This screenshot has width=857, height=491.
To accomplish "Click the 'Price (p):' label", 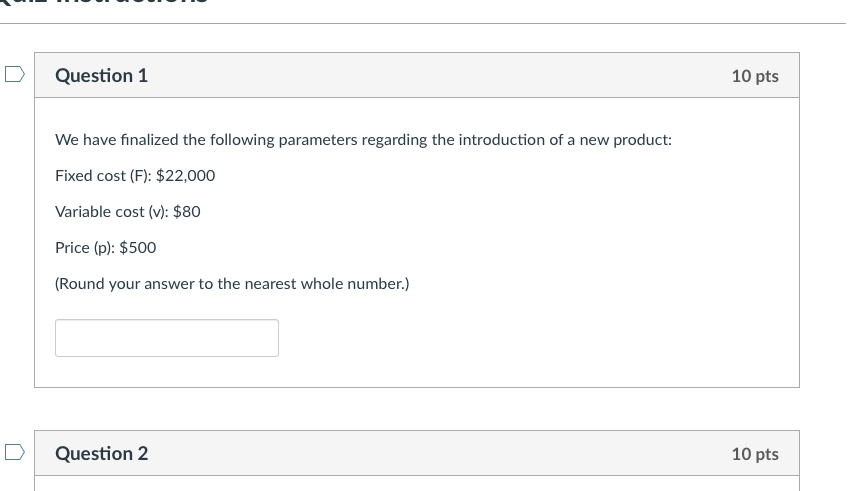I will tap(84, 248).
